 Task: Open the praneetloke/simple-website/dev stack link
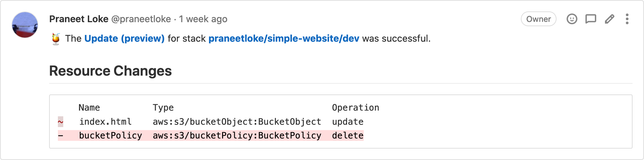coord(284,39)
